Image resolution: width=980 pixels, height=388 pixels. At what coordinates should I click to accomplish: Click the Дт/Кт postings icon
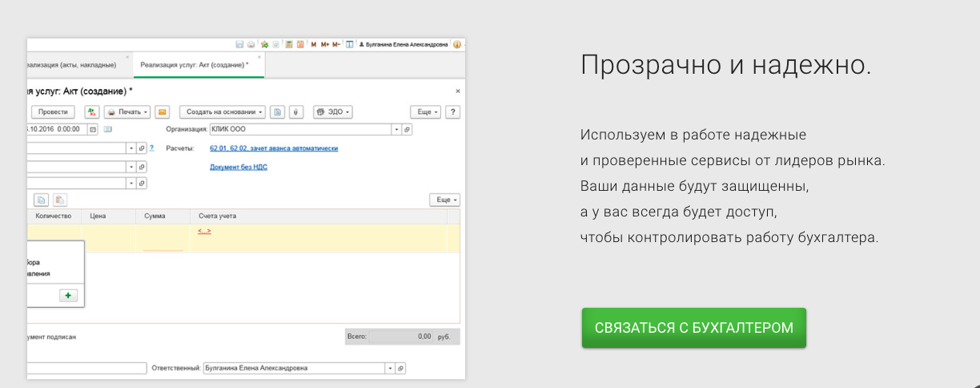[x=91, y=112]
